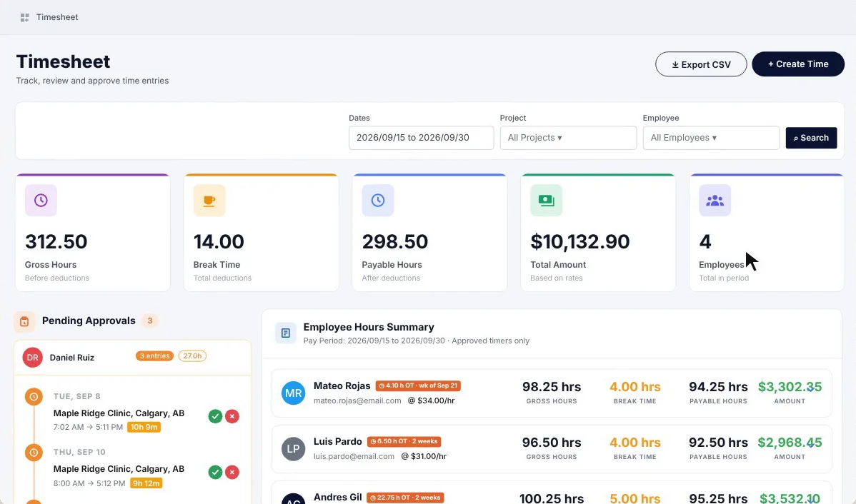Click Mateo Rojas's 4.10 h OT badge

pyautogui.click(x=418, y=385)
